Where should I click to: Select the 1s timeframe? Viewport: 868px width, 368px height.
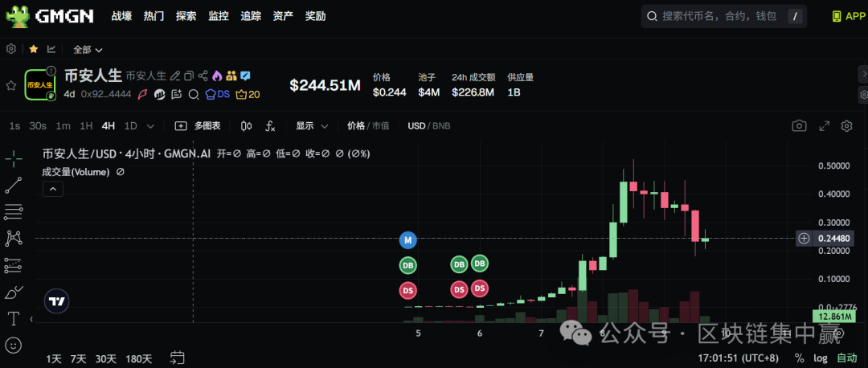click(14, 126)
